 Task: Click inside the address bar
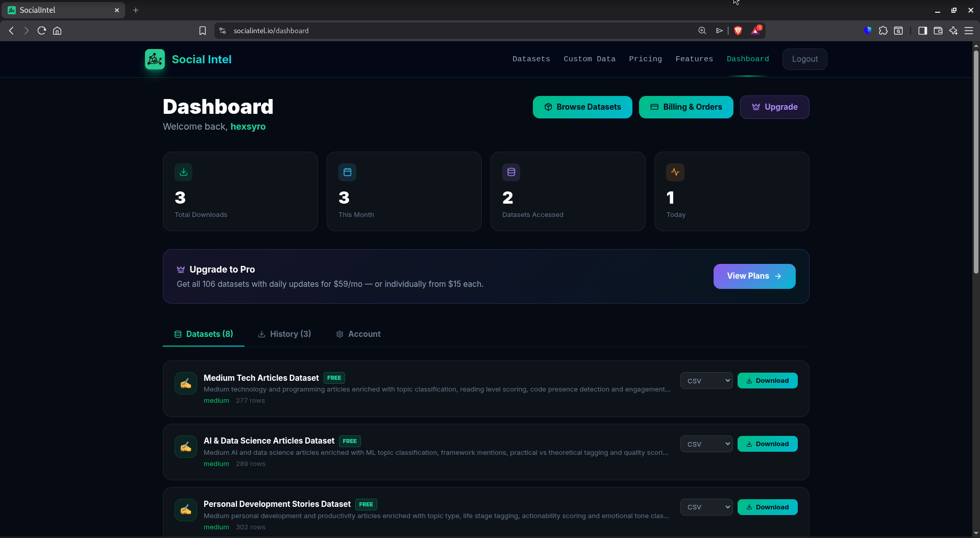pos(357,31)
